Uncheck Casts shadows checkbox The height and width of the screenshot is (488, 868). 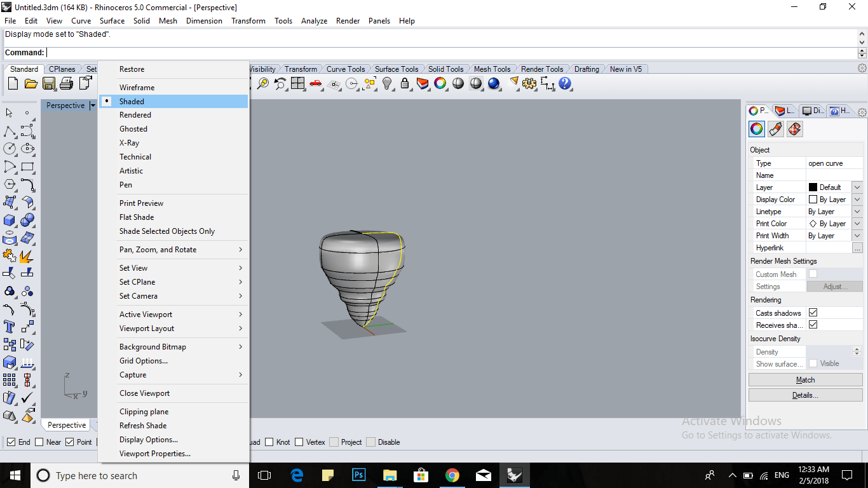coord(813,313)
